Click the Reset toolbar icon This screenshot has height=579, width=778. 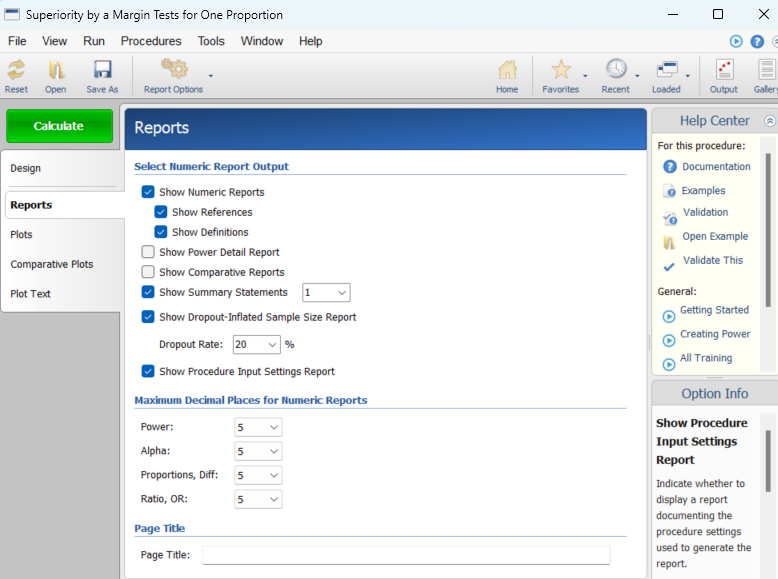16,70
